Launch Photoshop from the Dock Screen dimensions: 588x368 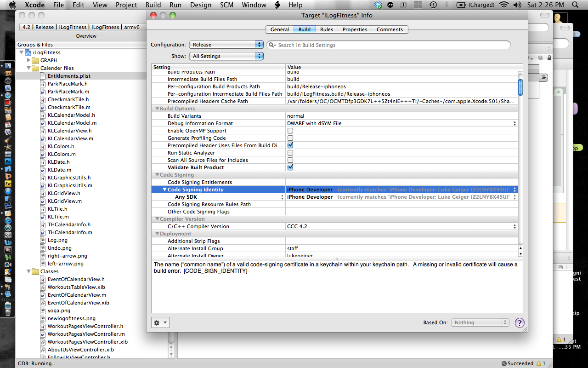(x=8, y=161)
